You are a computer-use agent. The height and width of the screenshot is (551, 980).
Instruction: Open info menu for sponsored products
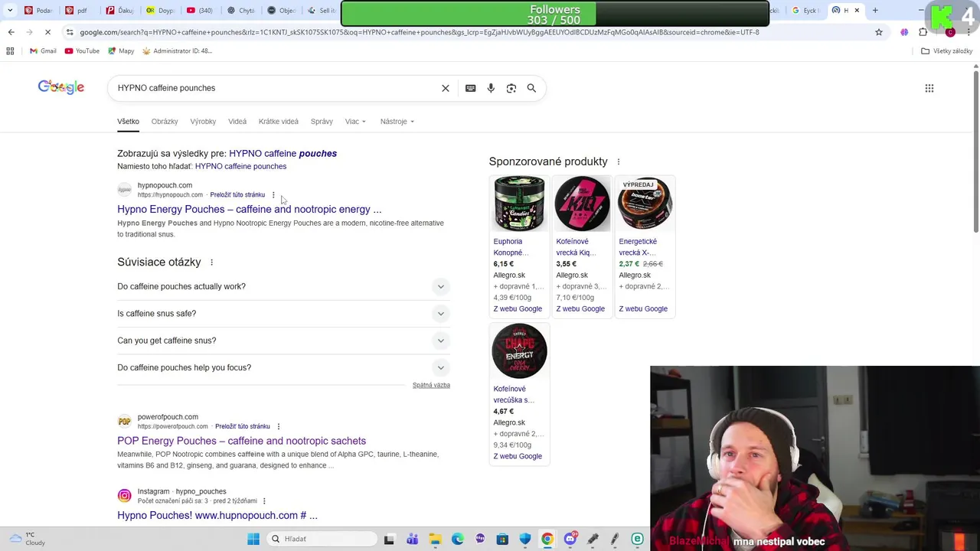(x=619, y=161)
